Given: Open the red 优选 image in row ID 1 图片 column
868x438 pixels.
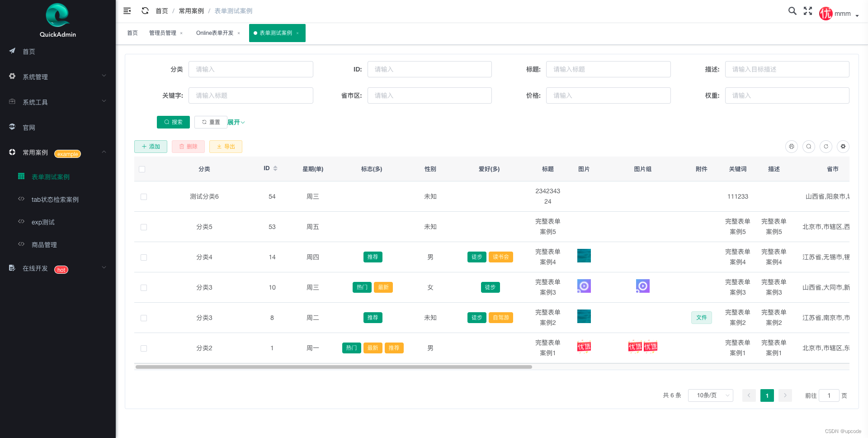Looking at the screenshot, I should click(584, 347).
